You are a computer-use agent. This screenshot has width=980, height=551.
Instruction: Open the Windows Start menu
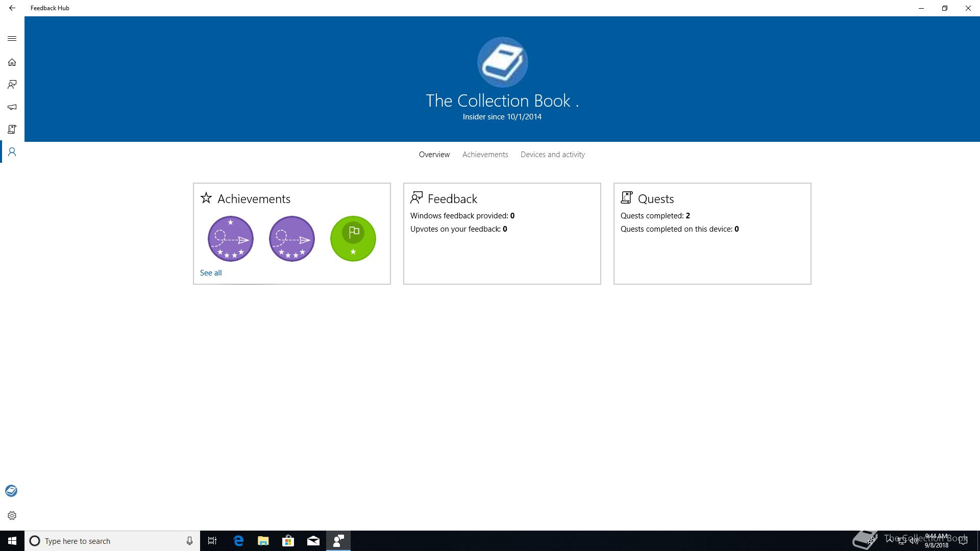coord(12,541)
